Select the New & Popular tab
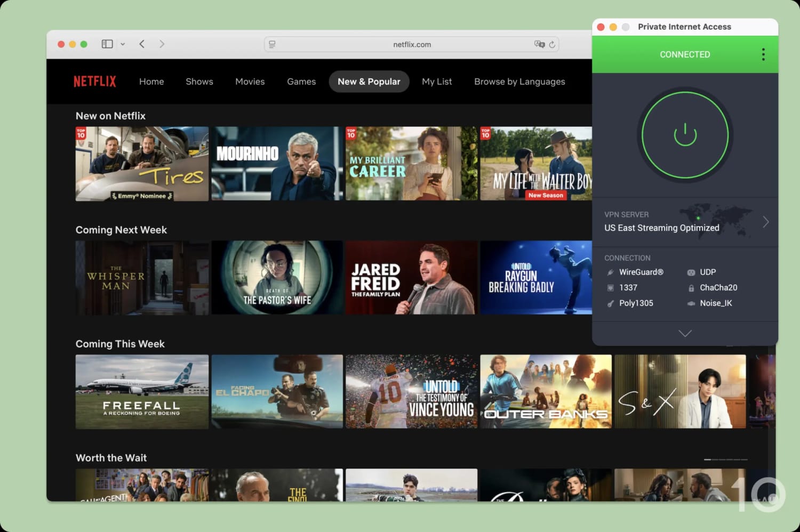The width and height of the screenshot is (800, 532). click(x=369, y=82)
